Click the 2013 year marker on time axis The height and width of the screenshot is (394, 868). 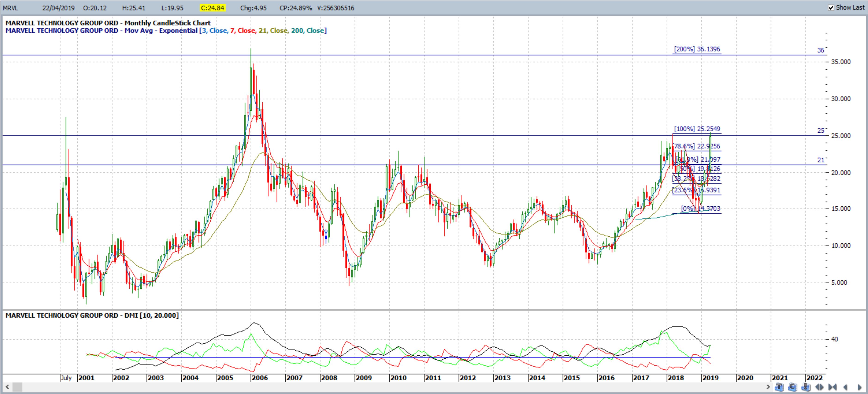[x=502, y=378]
